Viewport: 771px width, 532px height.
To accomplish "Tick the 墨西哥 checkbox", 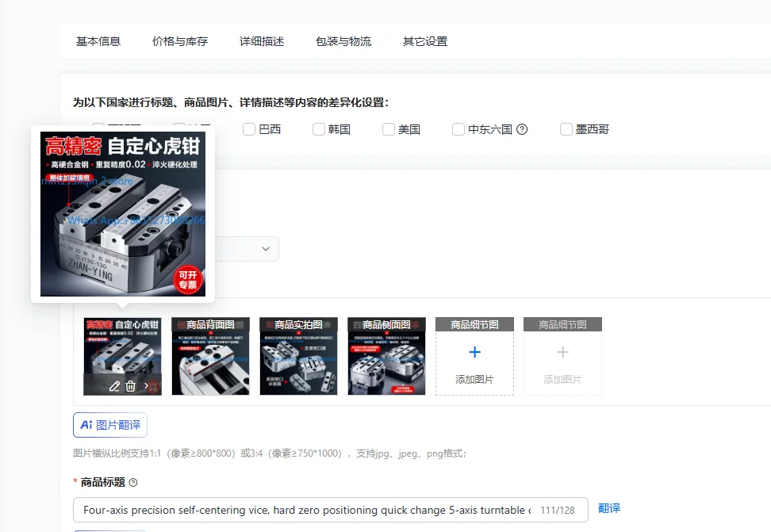I will tap(566, 129).
